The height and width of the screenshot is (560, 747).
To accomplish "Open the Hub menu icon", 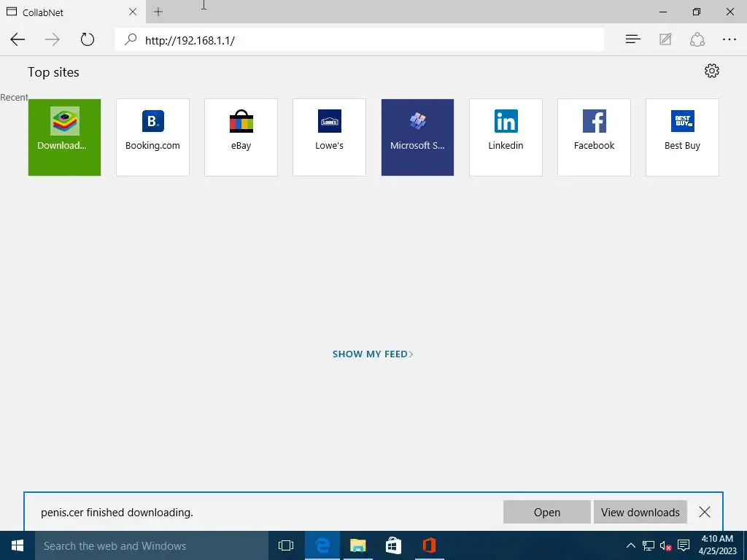I will 632,39.
